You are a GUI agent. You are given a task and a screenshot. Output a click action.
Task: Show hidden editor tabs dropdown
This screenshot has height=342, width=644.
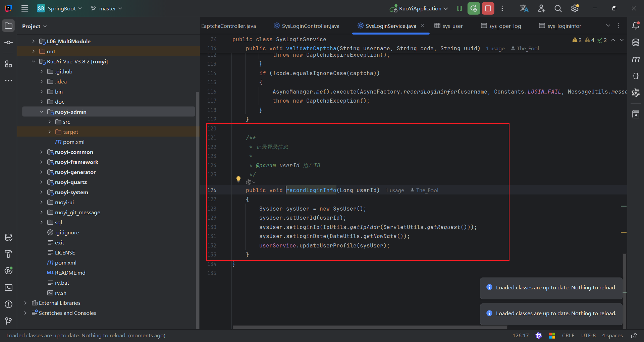point(608,26)
